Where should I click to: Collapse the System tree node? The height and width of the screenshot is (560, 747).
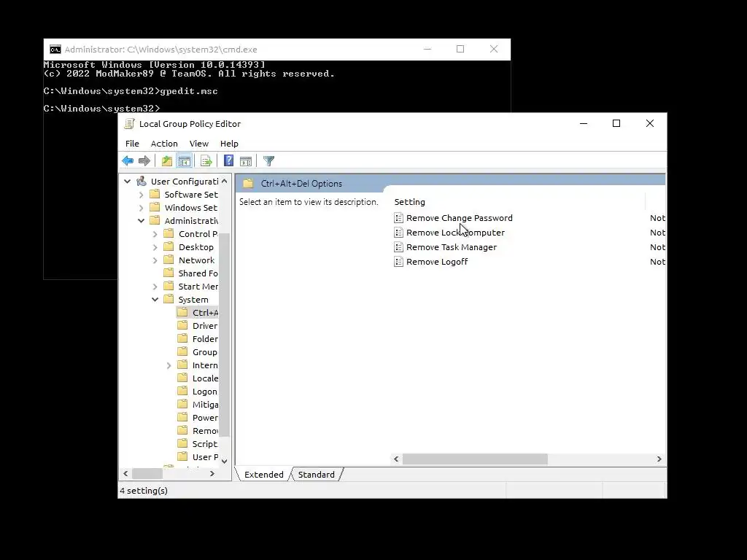pos(155,300)
